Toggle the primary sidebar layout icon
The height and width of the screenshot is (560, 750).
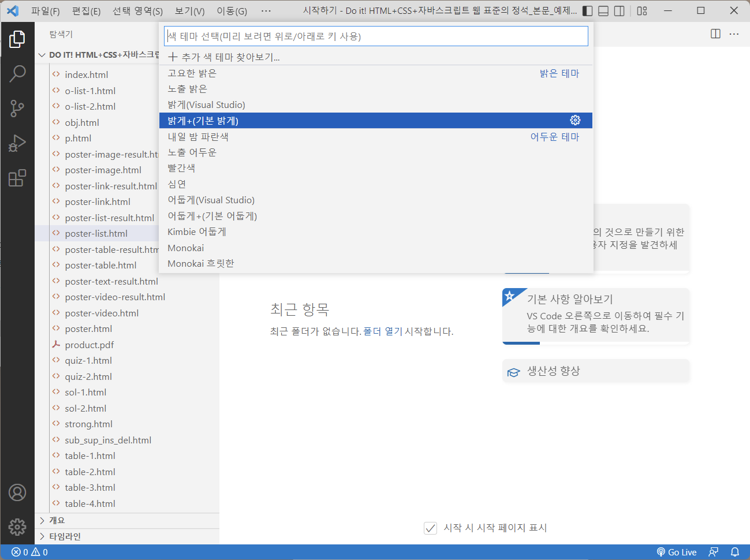pyautogui.click(x=588, y=10)
